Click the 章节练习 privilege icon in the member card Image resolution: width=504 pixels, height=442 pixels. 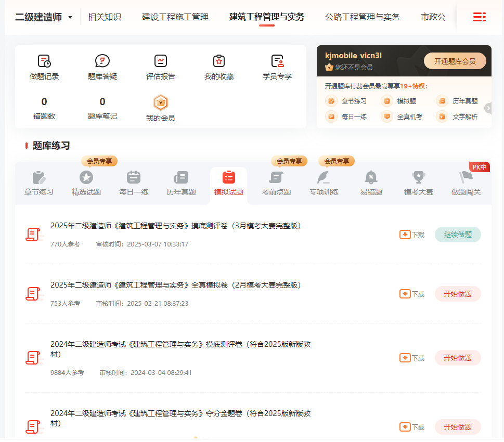[331, 101]
